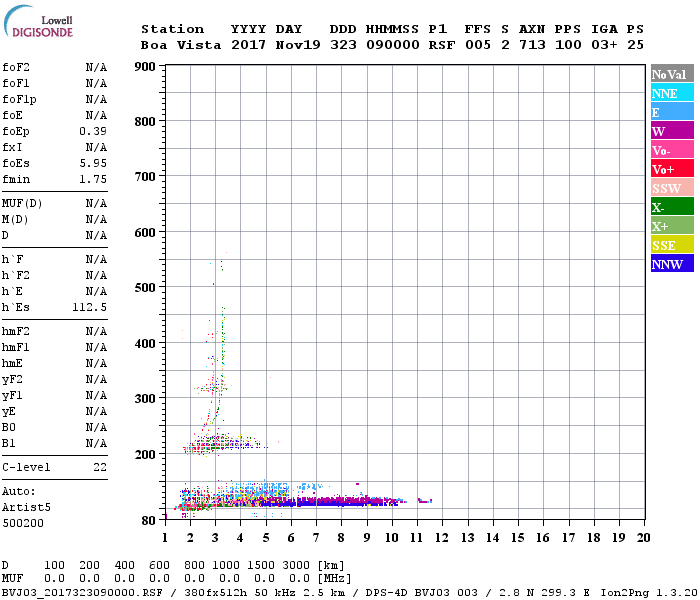Image resolution: width=700 pixels, height=600 pixels.
Task: Select the X- dark green legend swatch
Action: pos(671,207)
